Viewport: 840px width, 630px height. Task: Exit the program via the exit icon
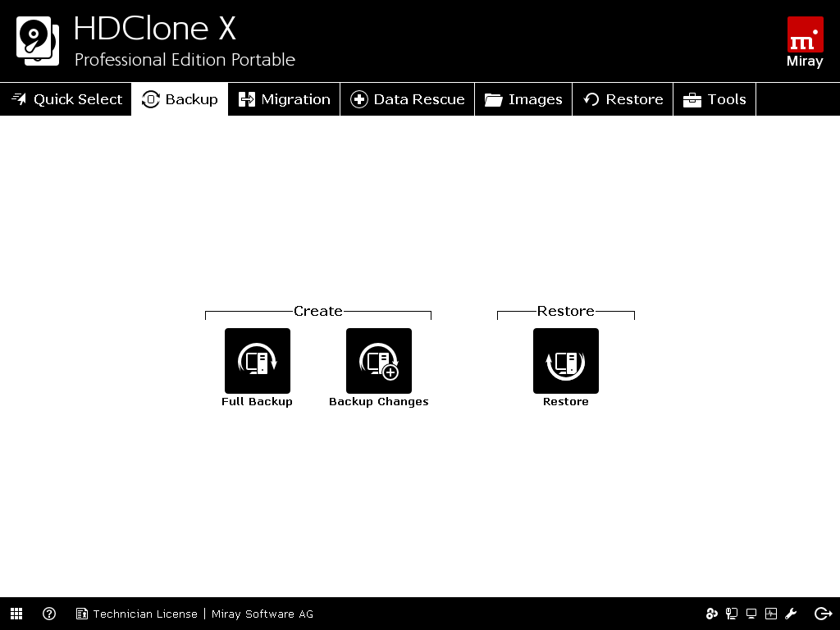click(823, 614)
